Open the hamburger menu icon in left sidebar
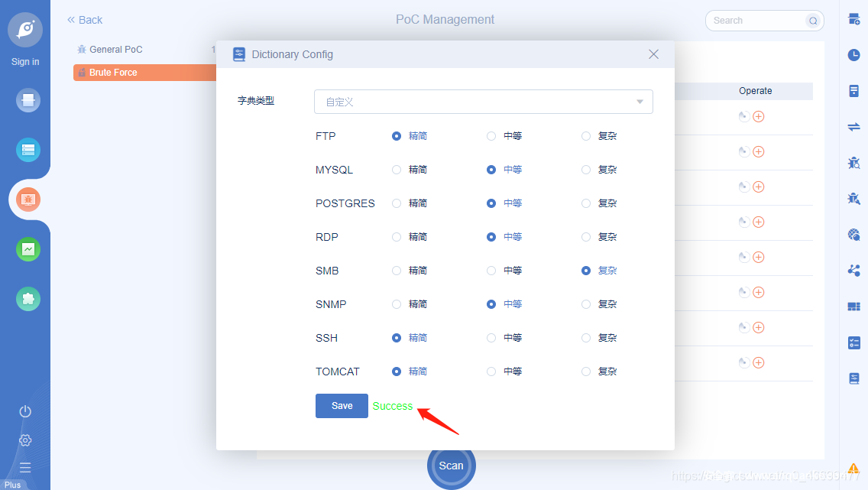 [25, 467]
